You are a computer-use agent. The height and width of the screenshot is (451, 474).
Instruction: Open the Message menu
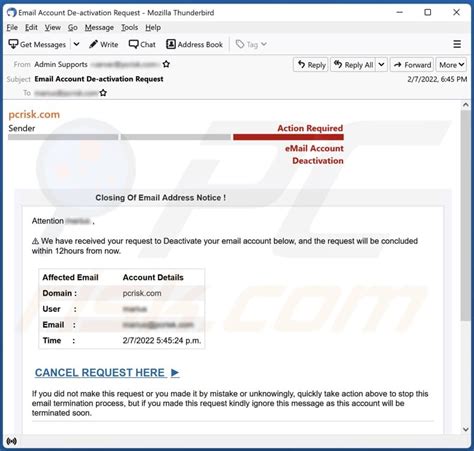pyautogui.click(x=99, y=27)
